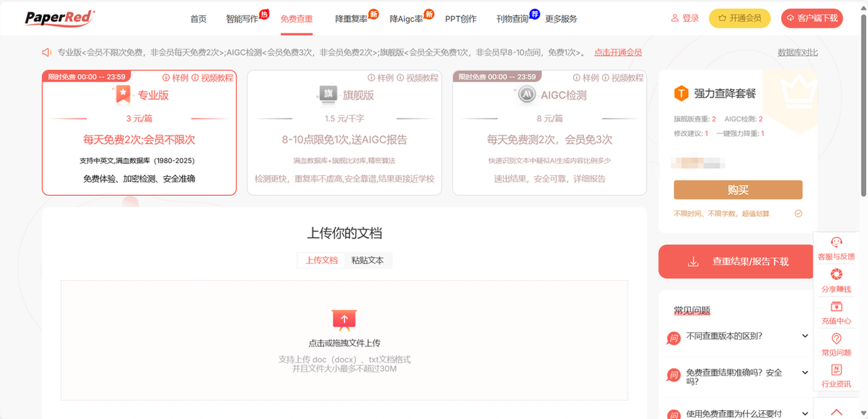Select the AIGC检测 plan card
This screenshot has width=868, height=419.
550,132
